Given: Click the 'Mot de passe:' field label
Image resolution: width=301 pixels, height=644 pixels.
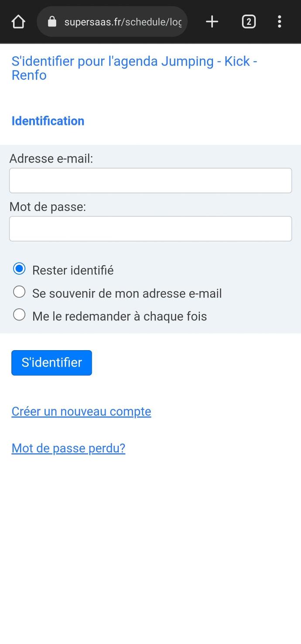Looking at the screenshot, I should (48, 207).
